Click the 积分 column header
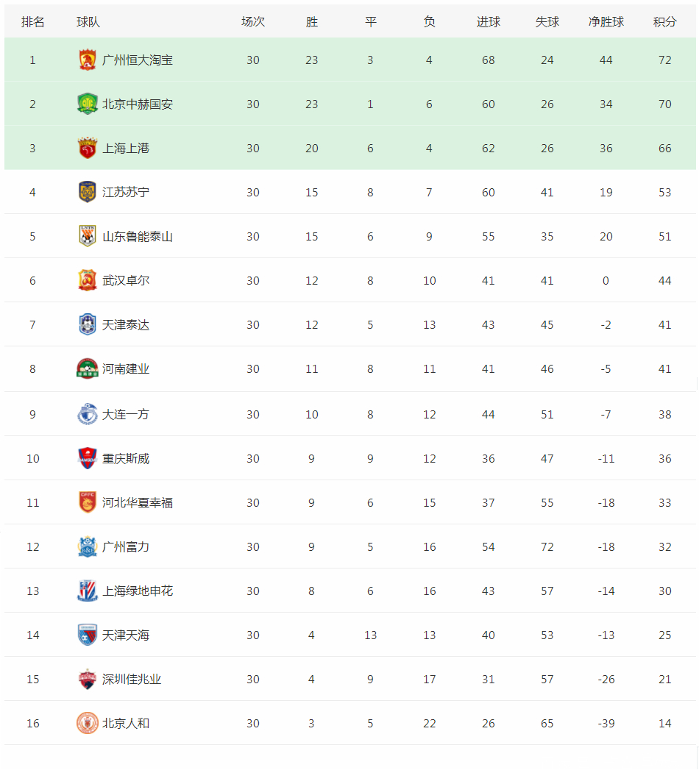 coord(665,22)
